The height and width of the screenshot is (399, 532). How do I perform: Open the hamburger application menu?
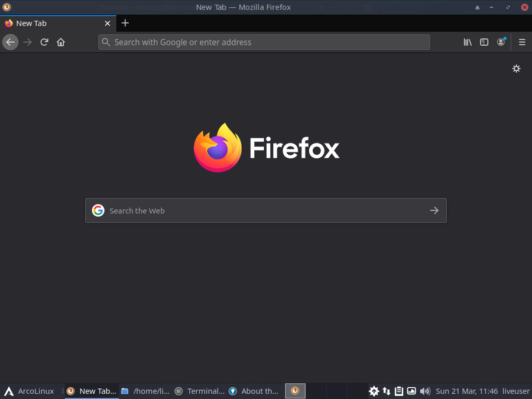(522, 43)
